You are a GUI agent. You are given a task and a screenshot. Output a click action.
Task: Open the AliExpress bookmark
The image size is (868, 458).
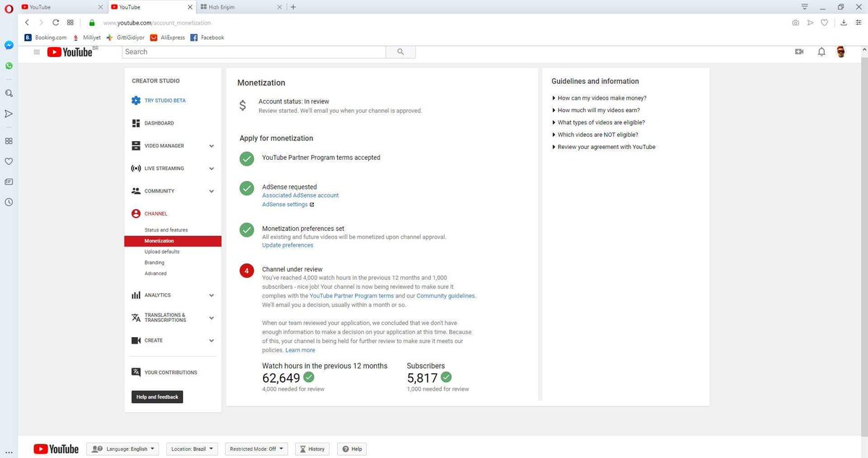pyautogui.click(x=168, y=38)
